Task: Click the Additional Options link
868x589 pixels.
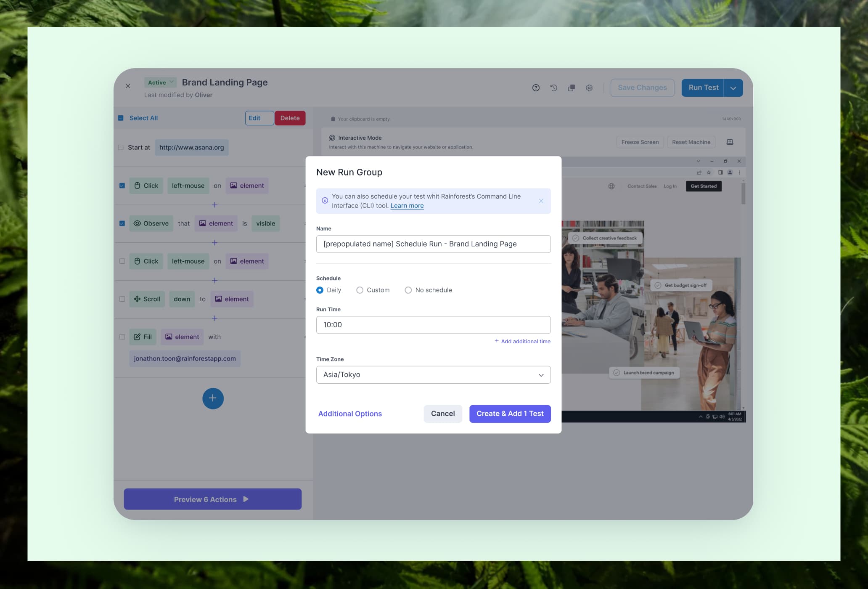Action: [350, 414]
